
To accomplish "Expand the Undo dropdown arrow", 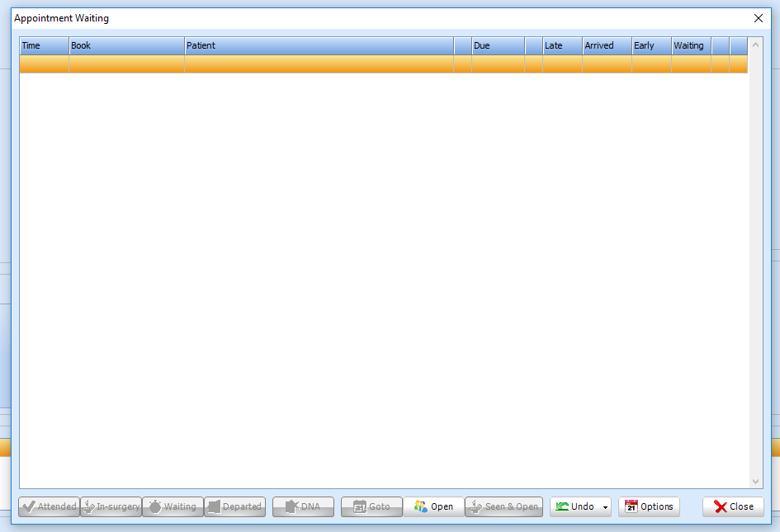I will (x=605, y=507).
